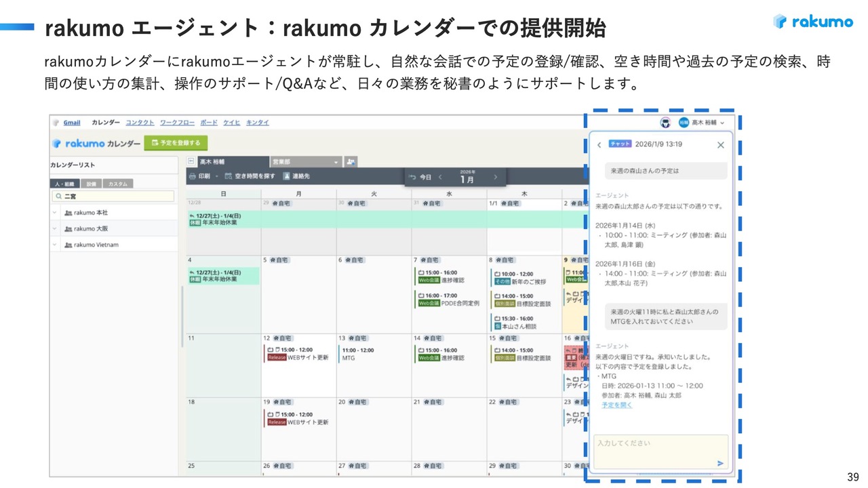Expand the rakumo 大阪 group
Screen dimensions: 868x488
pos(55,228)
